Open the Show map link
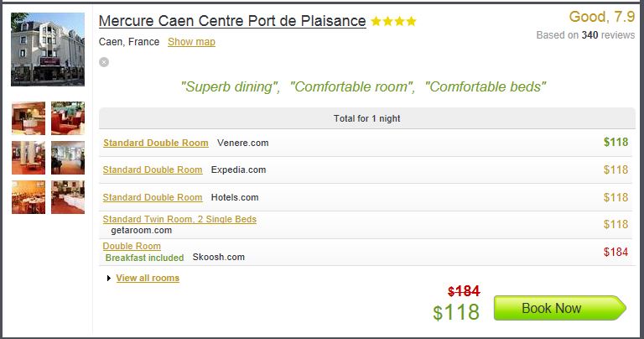The width and height of the screenshot is (644, 339). [191, 42]
